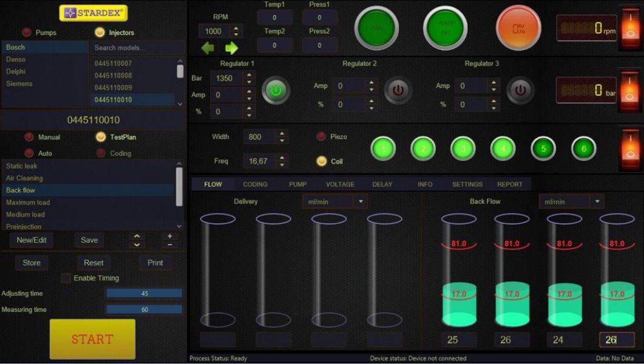Image resolution: width=644 pixels, height=364 pixels.
Task: Click the green left arrow under RPM
Action: (x=208, y=49)
